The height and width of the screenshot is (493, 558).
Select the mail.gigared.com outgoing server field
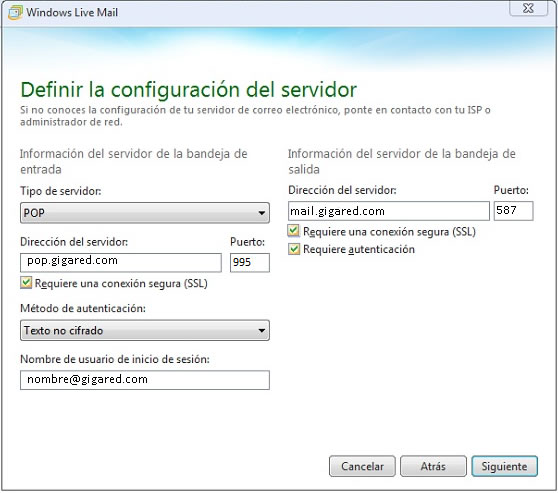389,211
